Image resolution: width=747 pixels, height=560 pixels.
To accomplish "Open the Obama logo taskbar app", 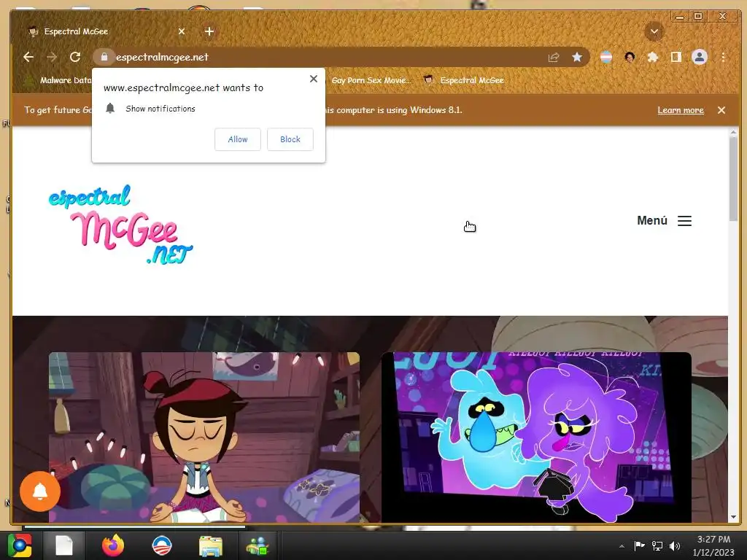I will [x=161, y=545].
